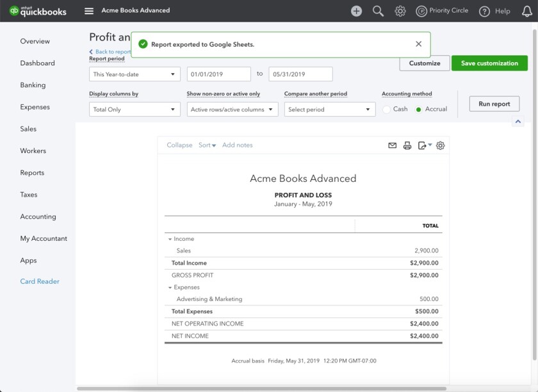The height and width of the screenshot is (392, 538).
Task: Click Collapse in the report toolbar
Action: 179,145
